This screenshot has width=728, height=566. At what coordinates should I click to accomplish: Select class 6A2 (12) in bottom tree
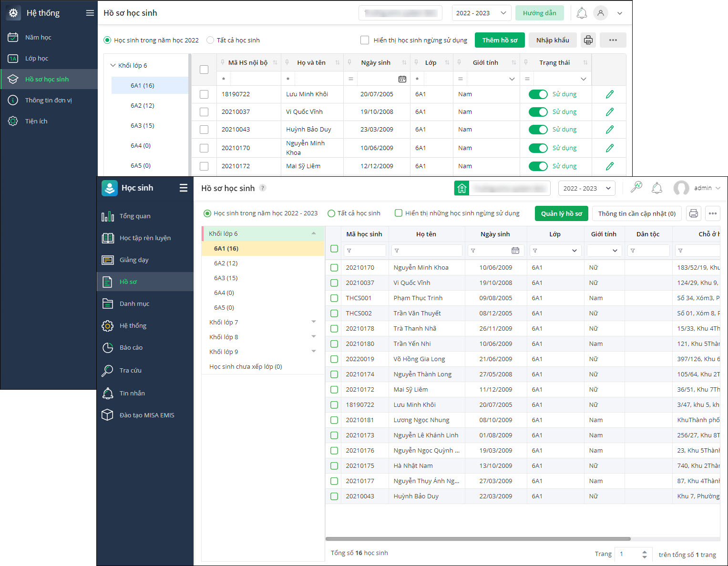[x=226, y=263]
